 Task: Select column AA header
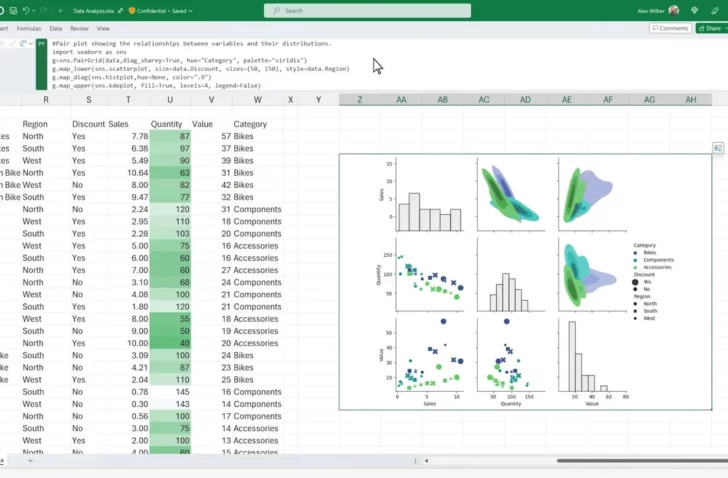point(401,99)
